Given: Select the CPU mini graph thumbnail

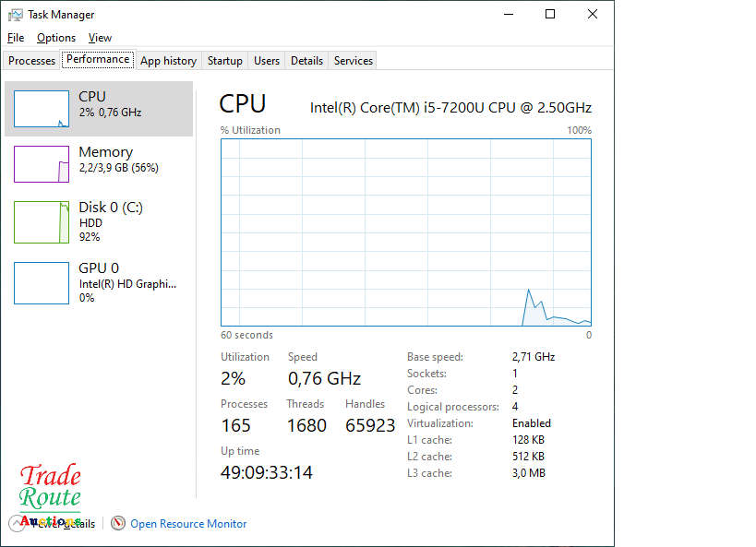Looking at the screenshot, I should click(42, 109).
